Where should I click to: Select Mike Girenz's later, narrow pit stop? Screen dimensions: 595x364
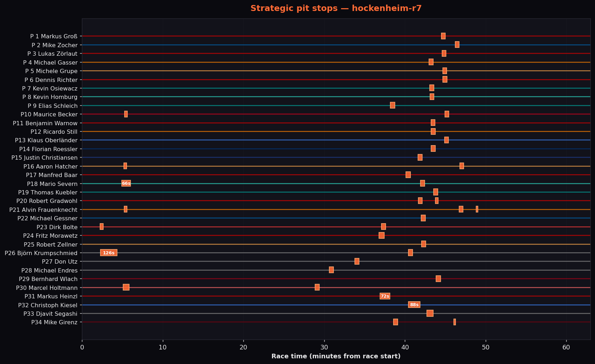coord(454,322)
